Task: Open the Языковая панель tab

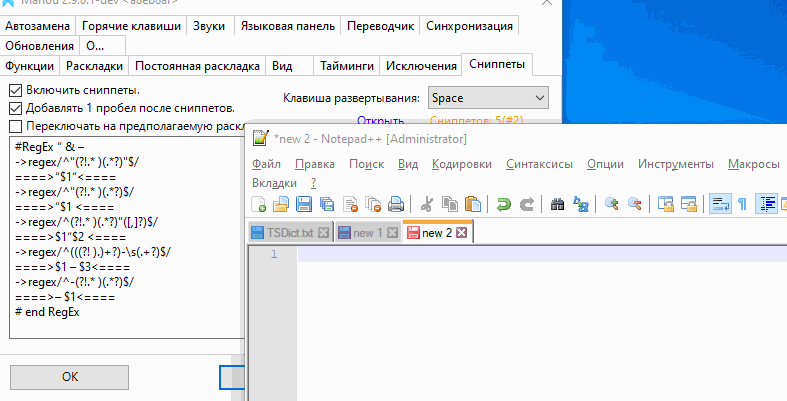Action: tap(288, 26)
